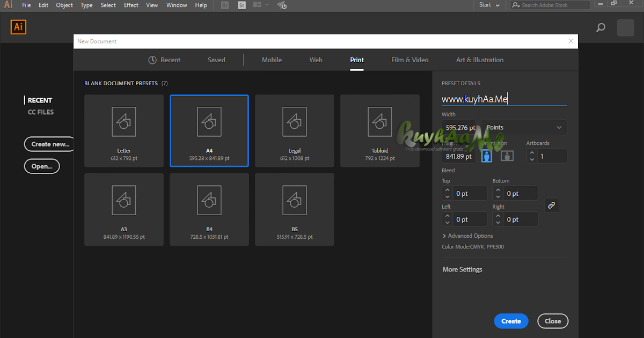644x338 pixels.
Task: Switch to the Saved tab
Action: pos(216,60)
